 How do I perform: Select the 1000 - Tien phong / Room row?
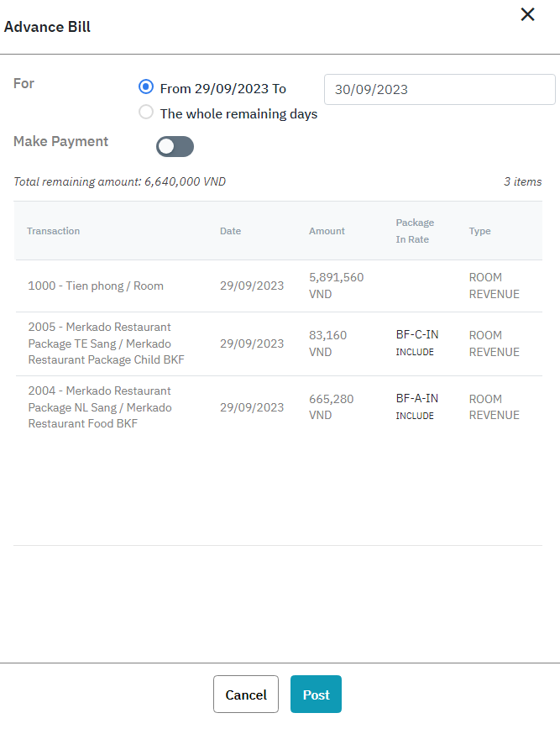point(96,286)
